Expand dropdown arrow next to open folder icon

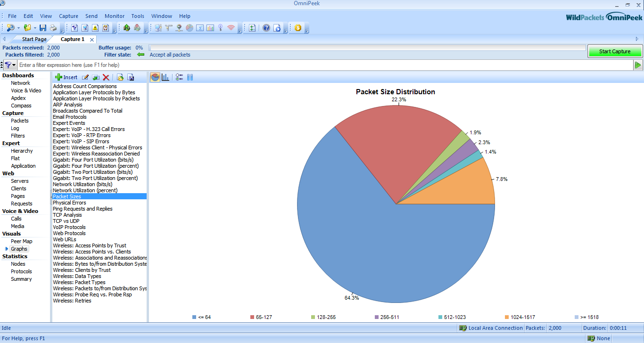[35, 28]
